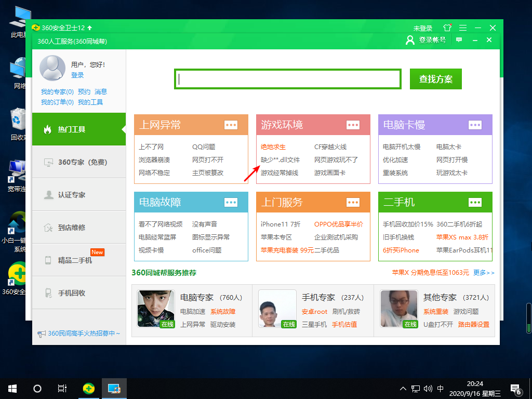Focus the solution search input field
This screenshot has height=399, width=532.
coord(288,79)
